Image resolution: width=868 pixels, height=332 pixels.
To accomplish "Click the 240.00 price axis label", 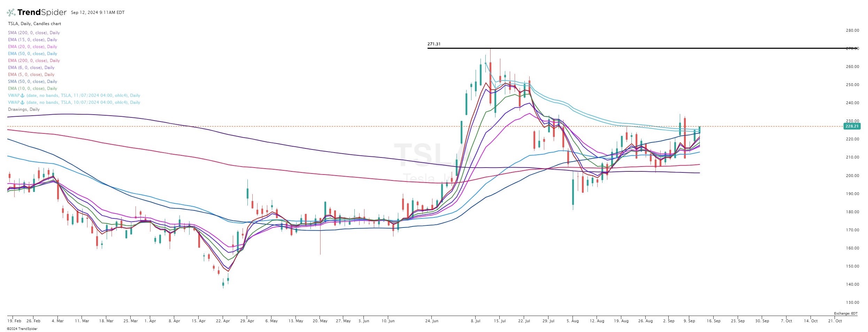I will [x=852, y=103].
